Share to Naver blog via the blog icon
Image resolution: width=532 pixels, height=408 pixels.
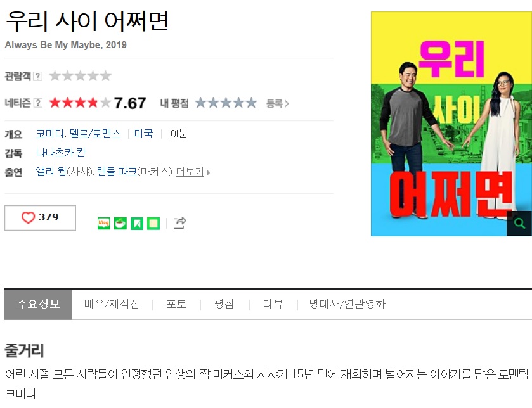coord(103,223)
